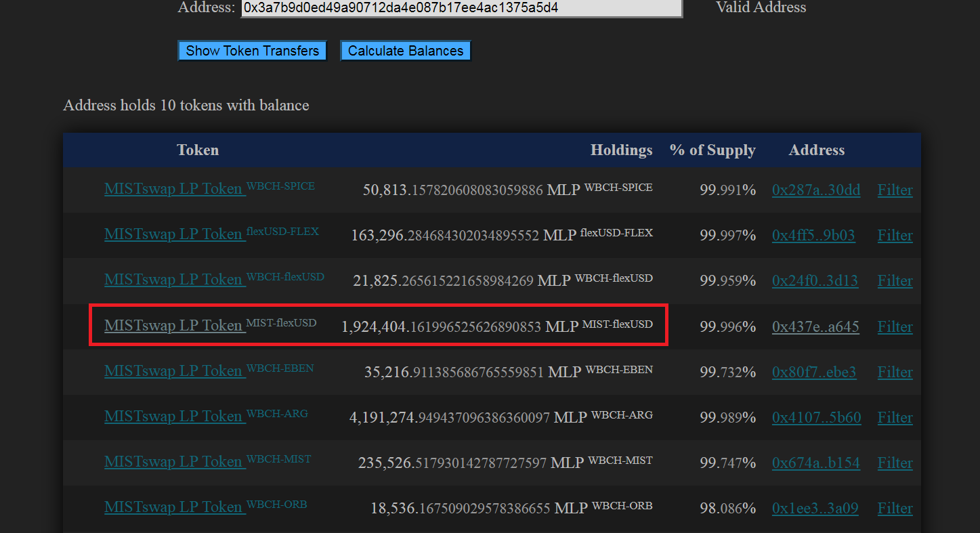
Task: Click supply percentage 99.732%
Action: pyautogui.click(x=728, y=372)
